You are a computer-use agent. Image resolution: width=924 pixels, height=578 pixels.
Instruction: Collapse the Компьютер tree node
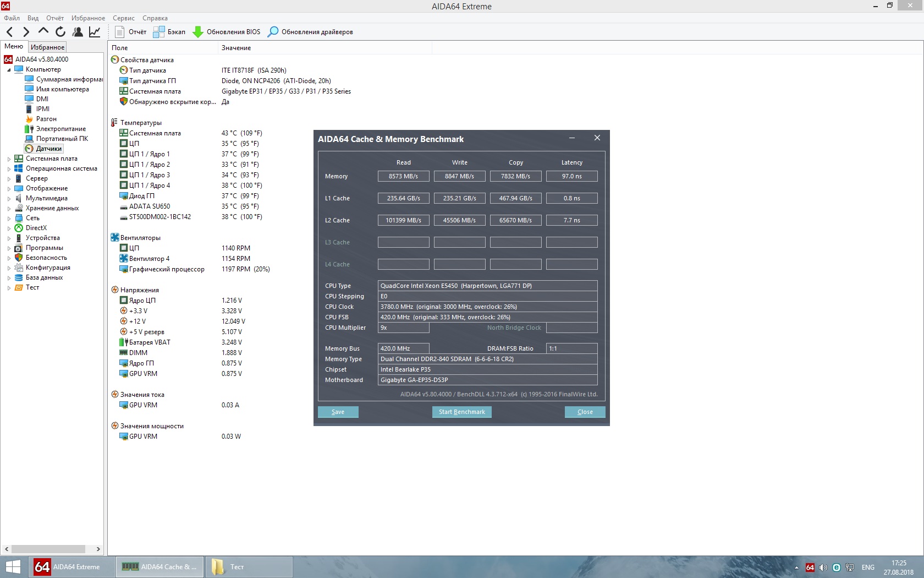(x=9, y=70)
